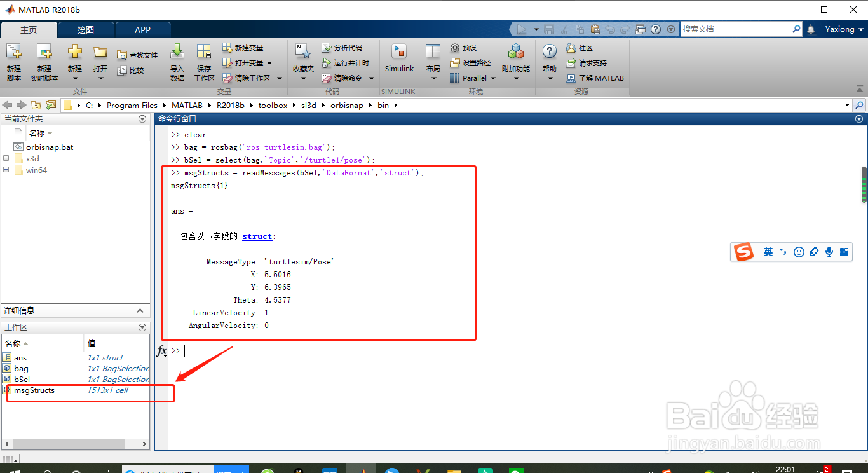Select orbisnap.bat file
Screen dimensions: 868x473
pos(50,147)
